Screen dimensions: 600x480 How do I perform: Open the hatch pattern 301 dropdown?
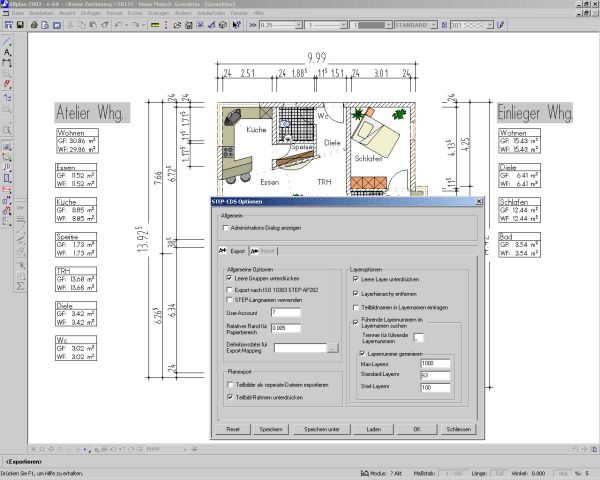tap(490, 25)
